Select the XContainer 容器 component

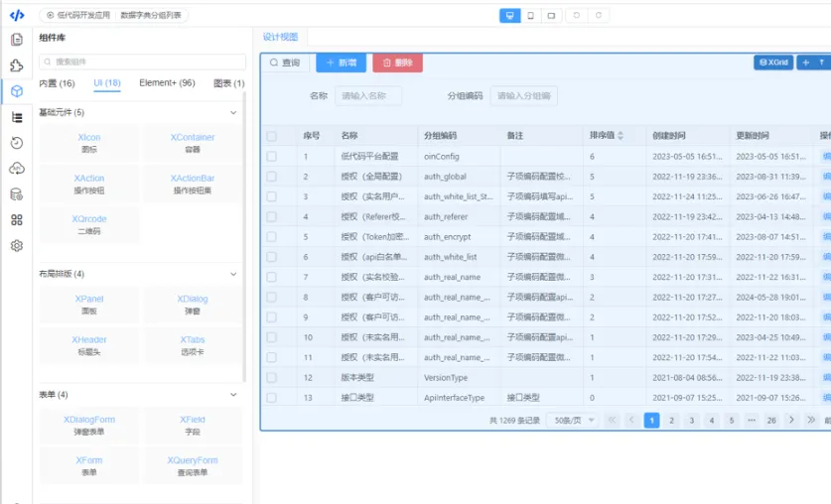[193, 143]
